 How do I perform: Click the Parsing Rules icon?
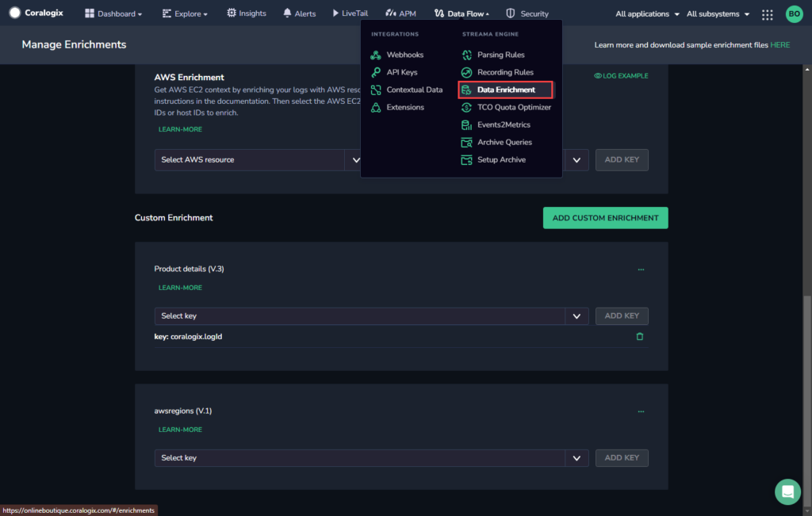click(466, 55)
